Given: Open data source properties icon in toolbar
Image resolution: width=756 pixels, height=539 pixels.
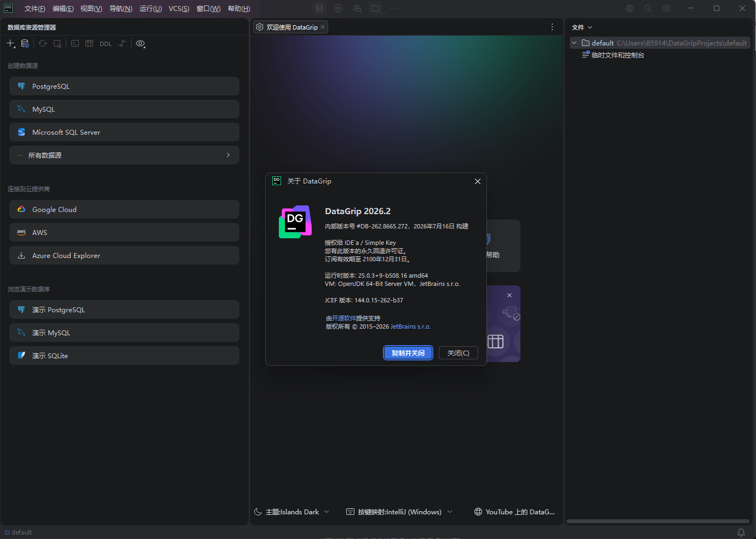Looking at the screenshot, I should coord(25,44).
